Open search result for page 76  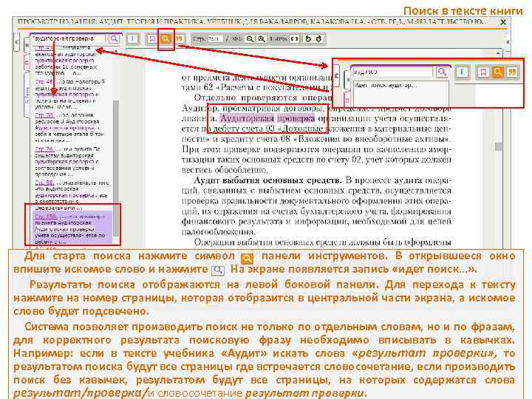click(44, 149)
